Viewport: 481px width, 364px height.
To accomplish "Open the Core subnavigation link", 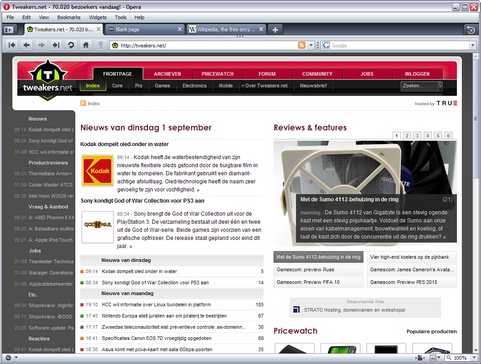I will click(x=117, y=86).
